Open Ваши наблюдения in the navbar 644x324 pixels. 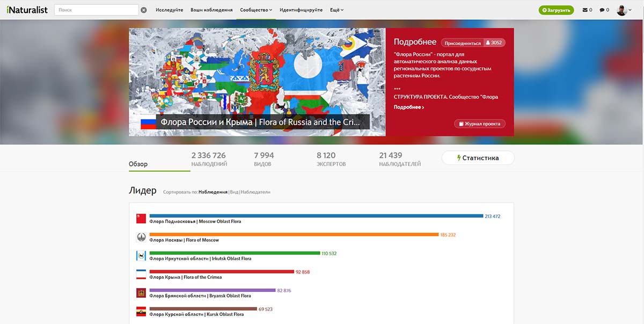[x=211, y=10]
